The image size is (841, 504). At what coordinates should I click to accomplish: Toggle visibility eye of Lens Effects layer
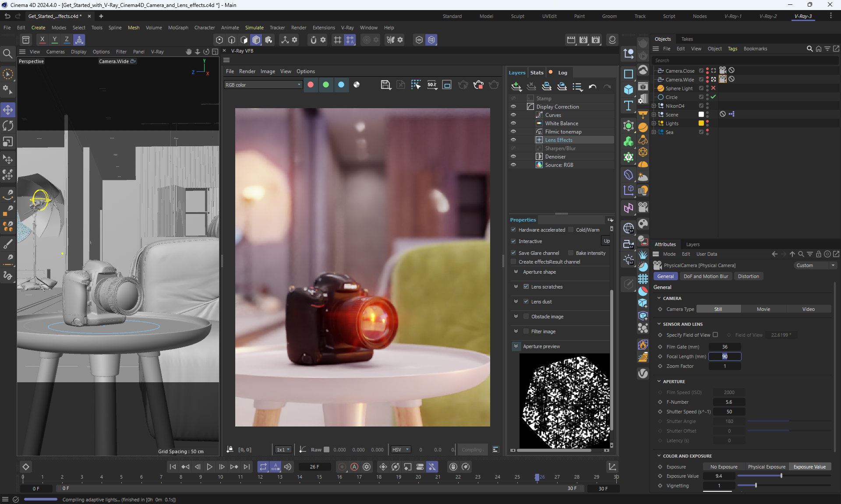pyautogui.click(x=513, y=140)
